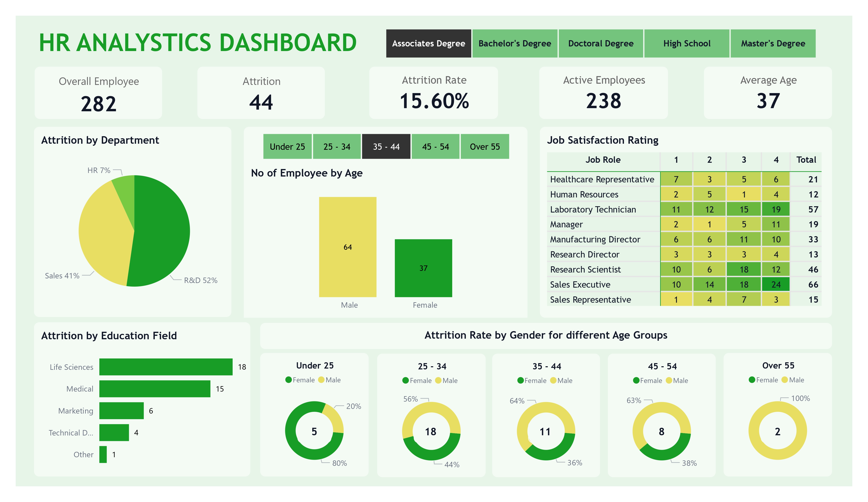Viewport: 868px width, 502px height.
Task: Choose the Over 55 age slicer
Action: tap(485, 147)
